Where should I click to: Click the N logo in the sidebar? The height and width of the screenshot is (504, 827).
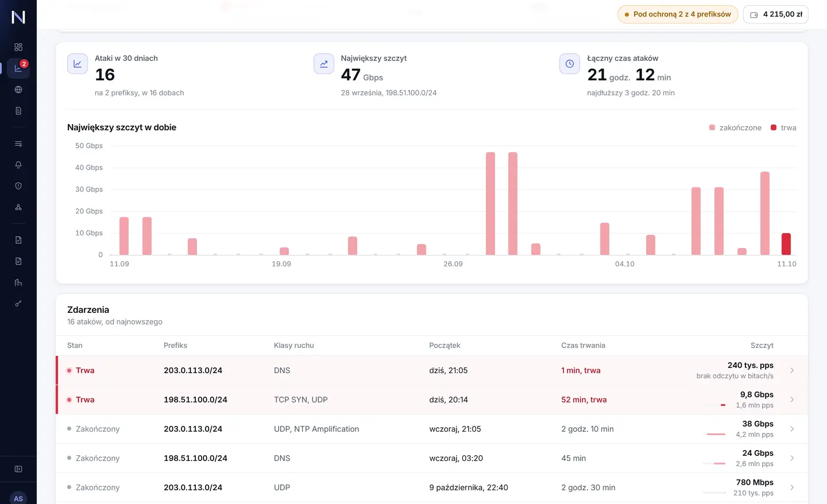tap(18, 17)
